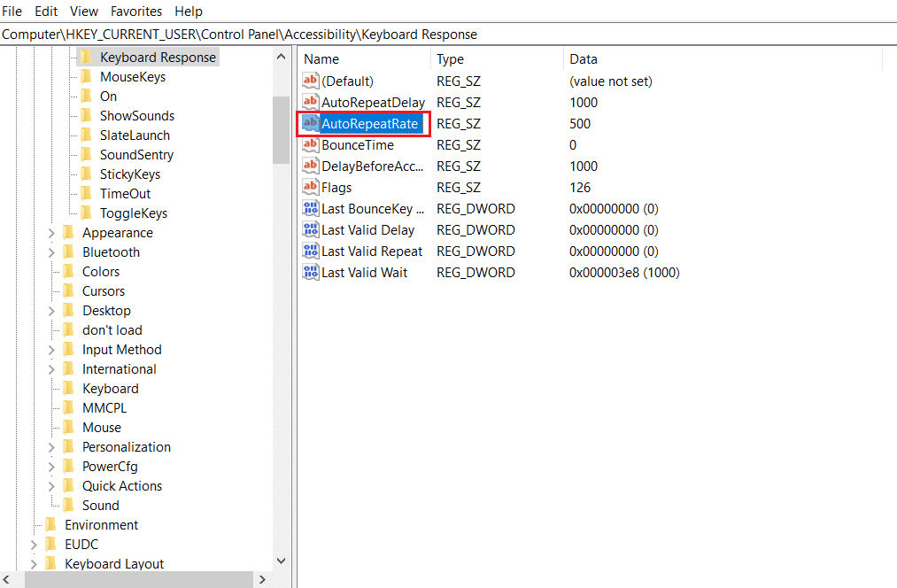Click the DelayBeforeAcc... string value icon
897x588 pixels.
[310, 166]
